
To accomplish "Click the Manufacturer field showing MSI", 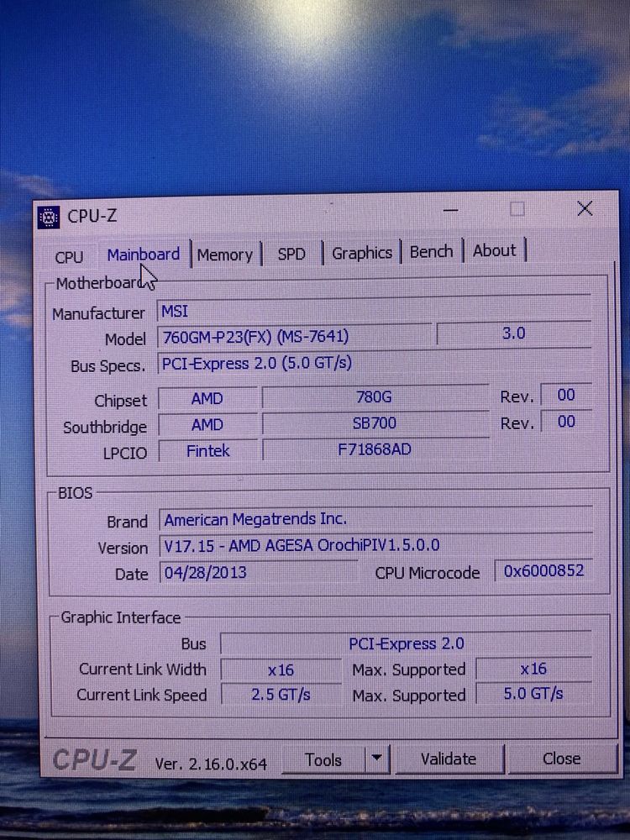I will pos(374,310).
